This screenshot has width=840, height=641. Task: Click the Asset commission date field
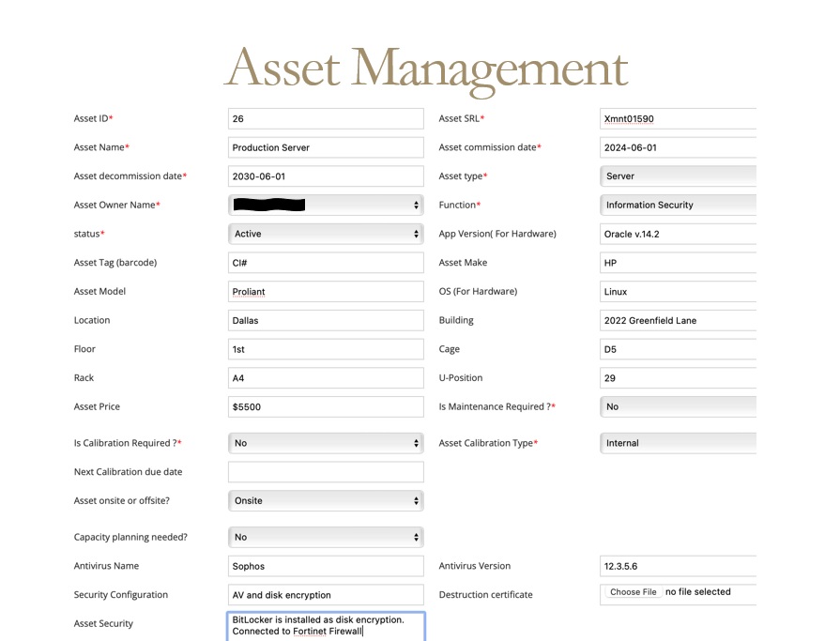(678, 147)
